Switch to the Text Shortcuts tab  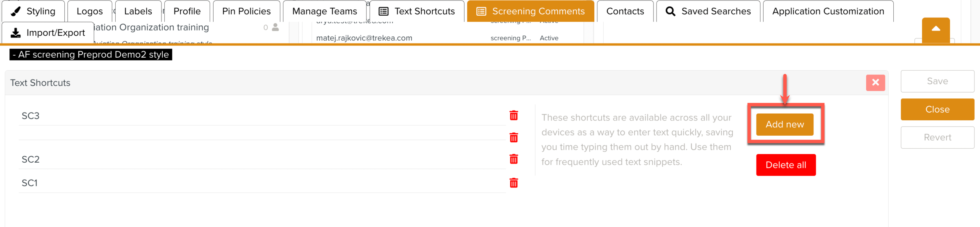(417, 11)
